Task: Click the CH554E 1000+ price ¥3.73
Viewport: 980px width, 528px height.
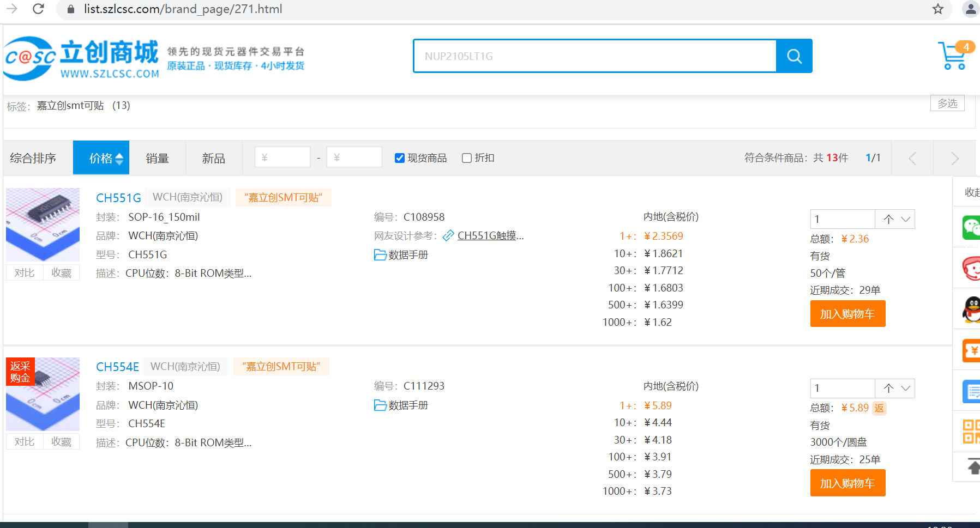Action: tap(658, 491)
